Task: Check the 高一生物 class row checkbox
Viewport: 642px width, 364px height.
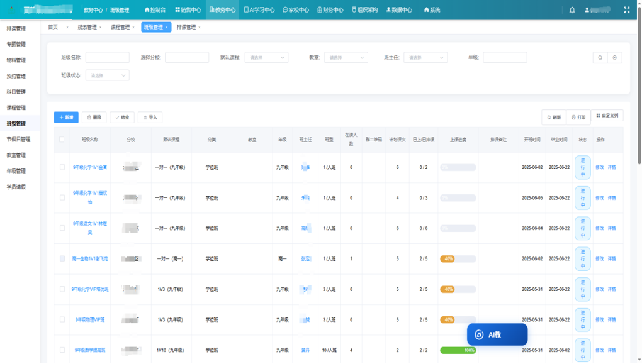Action: tap(62, 259)
